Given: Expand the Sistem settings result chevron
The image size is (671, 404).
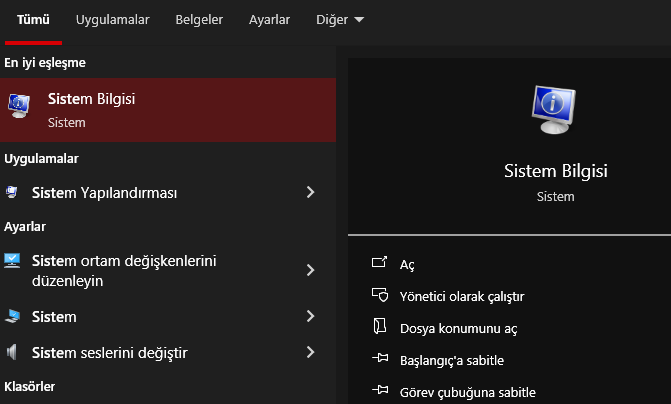Looking at the screenshot, I should coord(311,317).
